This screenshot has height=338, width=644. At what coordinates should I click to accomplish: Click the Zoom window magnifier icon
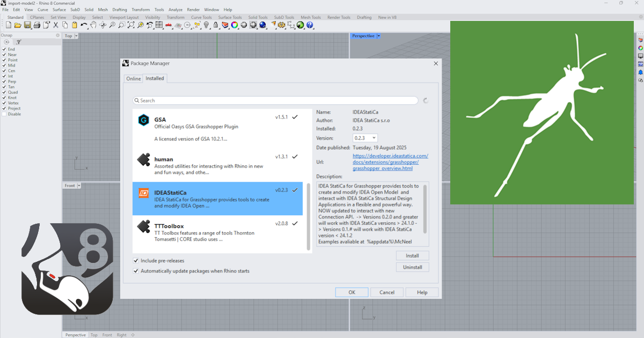(121, 25)
